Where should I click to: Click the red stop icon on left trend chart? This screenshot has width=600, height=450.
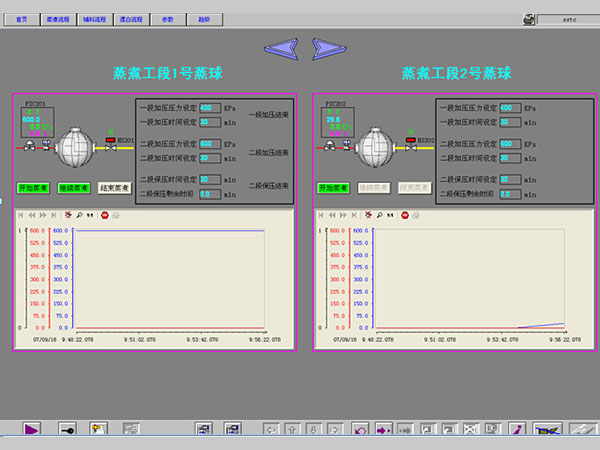(x=102, y=215)
